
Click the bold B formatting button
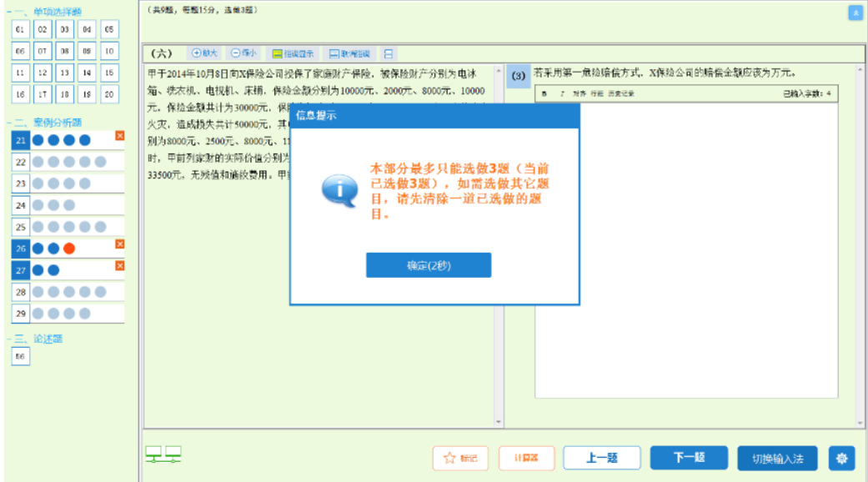pos(544,93)
